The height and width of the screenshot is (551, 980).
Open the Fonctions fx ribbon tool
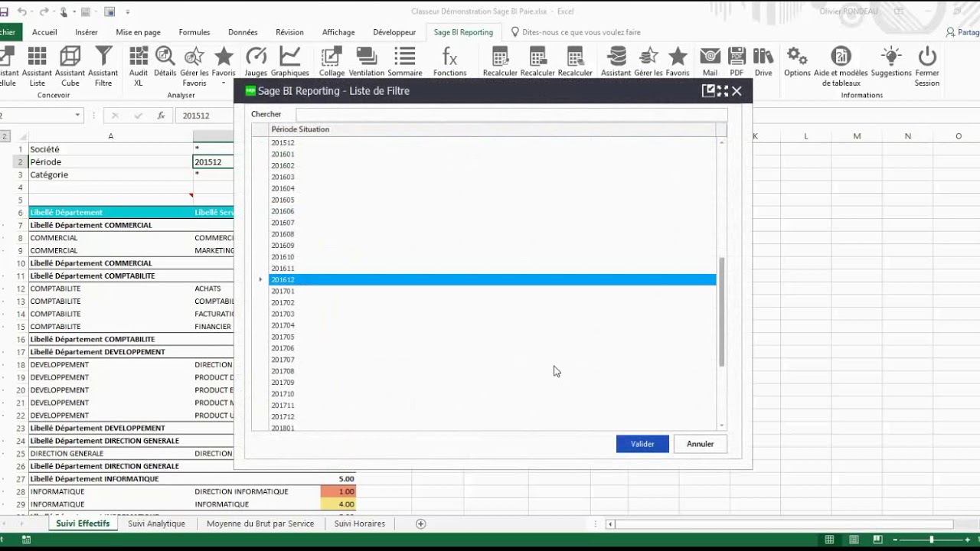(x=449, y=62)
